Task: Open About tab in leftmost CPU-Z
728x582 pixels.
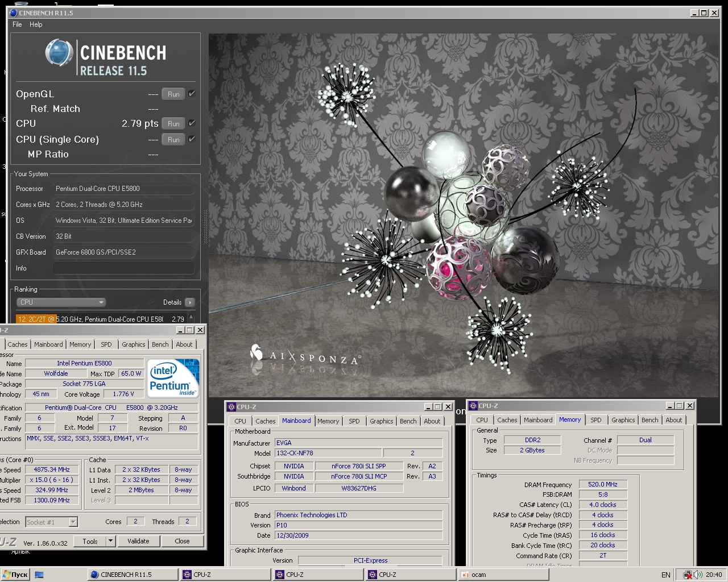Action: pyautogui.click(x=184, y=344)
